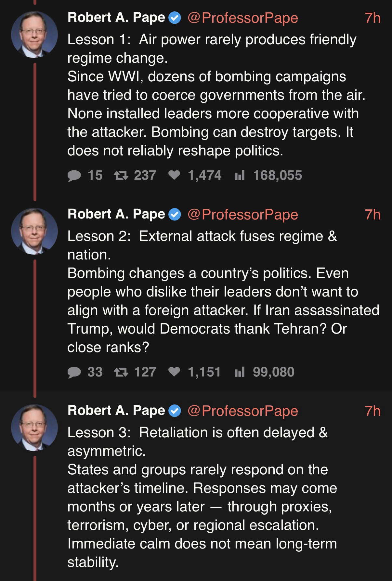
Task: Click reply icon on Lesson 2 tweet
Action: (74, 372)
